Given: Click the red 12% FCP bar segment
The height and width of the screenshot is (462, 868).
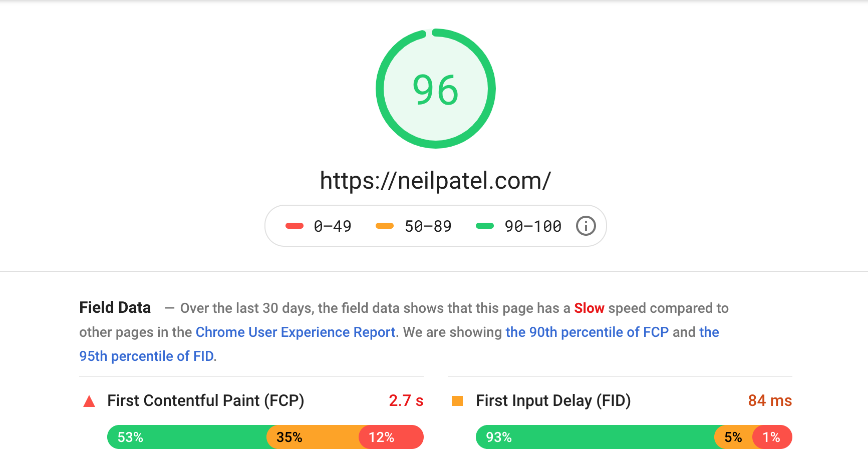Looking at the screenshot, I should tap(391, 437).
